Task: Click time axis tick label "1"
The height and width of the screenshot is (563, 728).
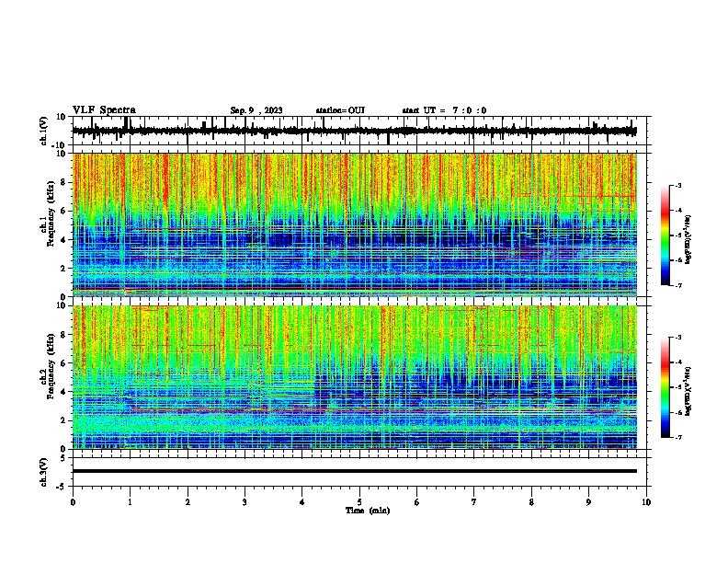Action: (x=130, y=502)
